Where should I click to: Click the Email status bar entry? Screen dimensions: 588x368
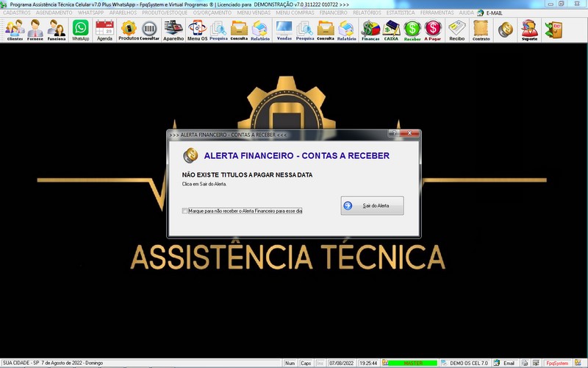509,363
